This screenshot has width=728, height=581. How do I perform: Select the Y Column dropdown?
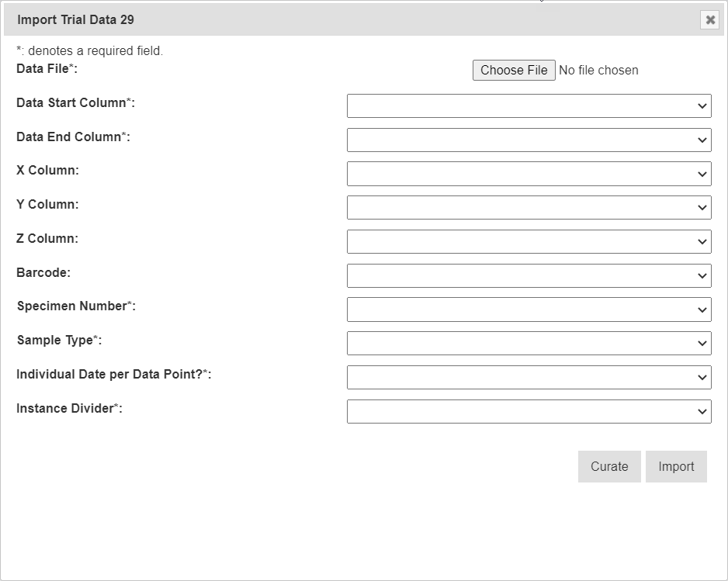tap(529, 207)
